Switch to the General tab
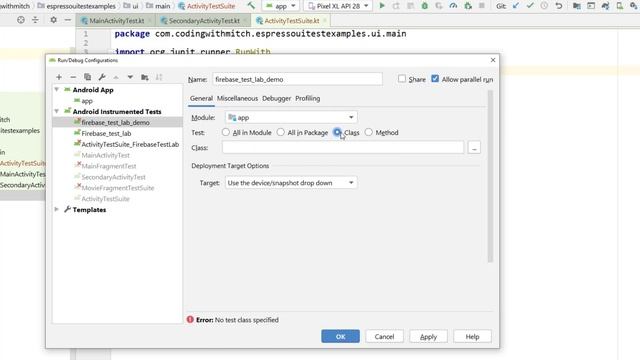Viewport: 640px width, 360px height. 201,98
